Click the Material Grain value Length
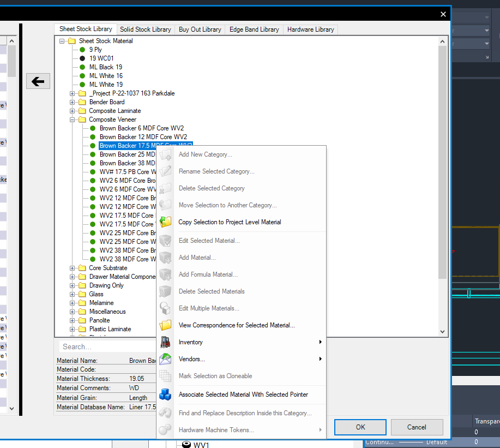The height and width of the screenshot is (448, 500). click(138, 398)
